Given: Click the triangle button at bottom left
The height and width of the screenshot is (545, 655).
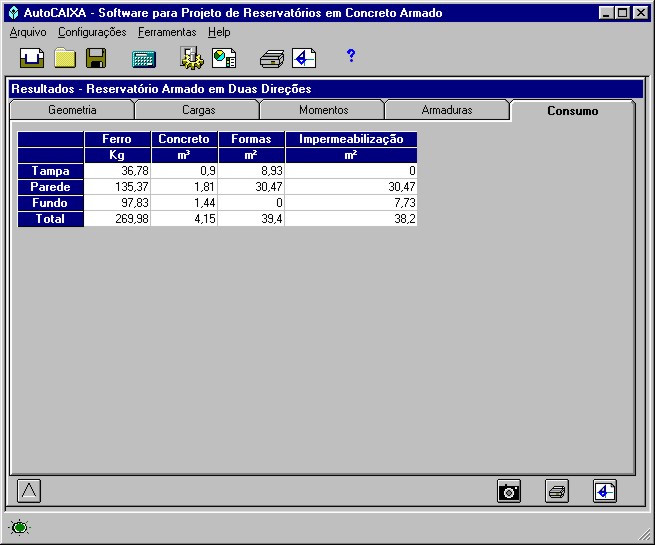Looking at the screenshot, I should coord(29,491).
